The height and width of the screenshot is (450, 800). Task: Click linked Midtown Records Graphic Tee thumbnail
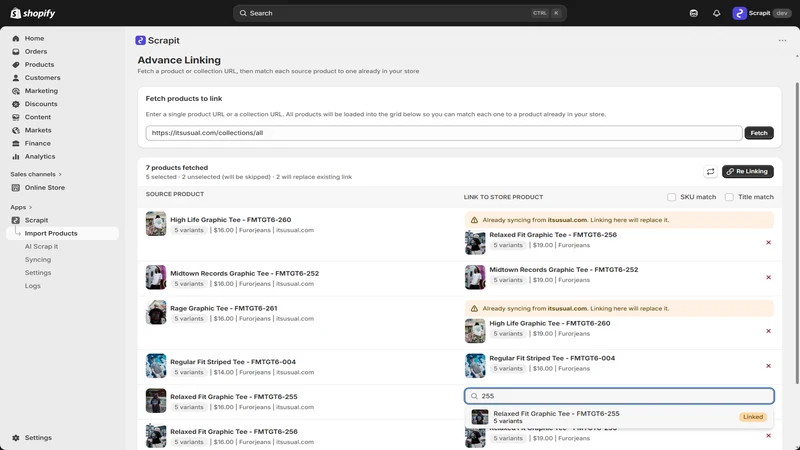click(475, 277)
